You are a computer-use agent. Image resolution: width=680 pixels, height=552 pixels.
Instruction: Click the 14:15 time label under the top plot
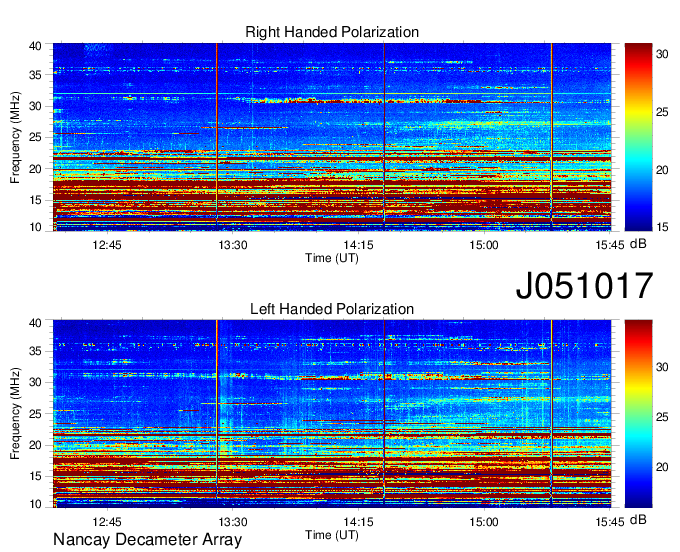tap(358, 245)
